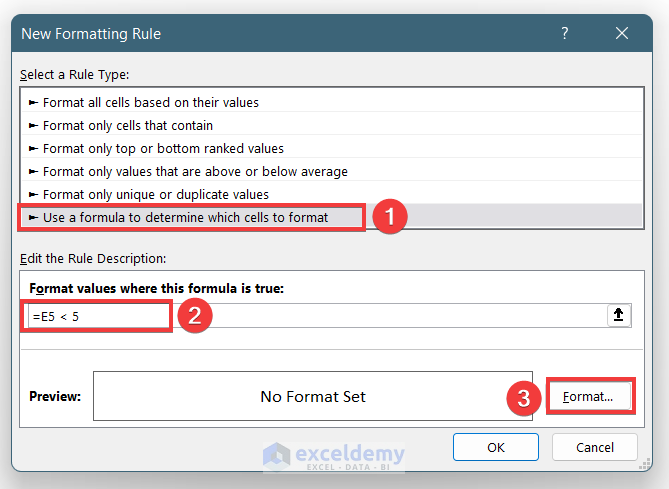
Task: Open the Format... button
Action: 590,396
